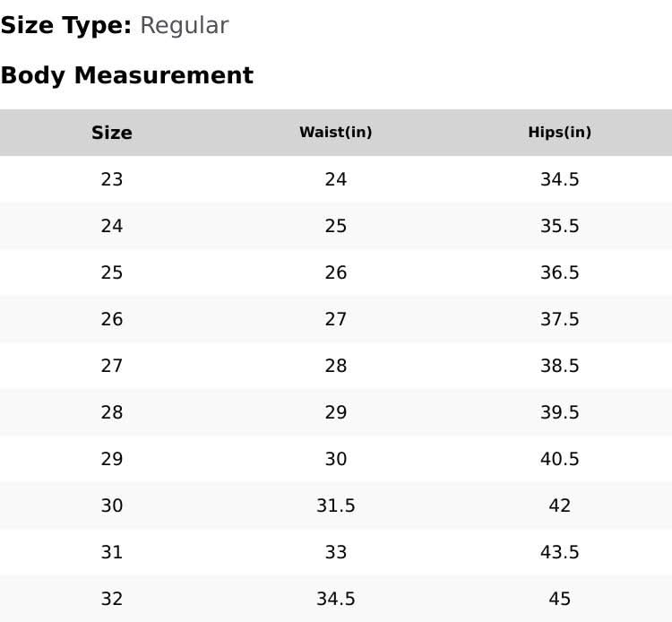The height and width of the screenshot is (622, 672).
Task: Click size 25 in Size column
Action: point(111,272)
